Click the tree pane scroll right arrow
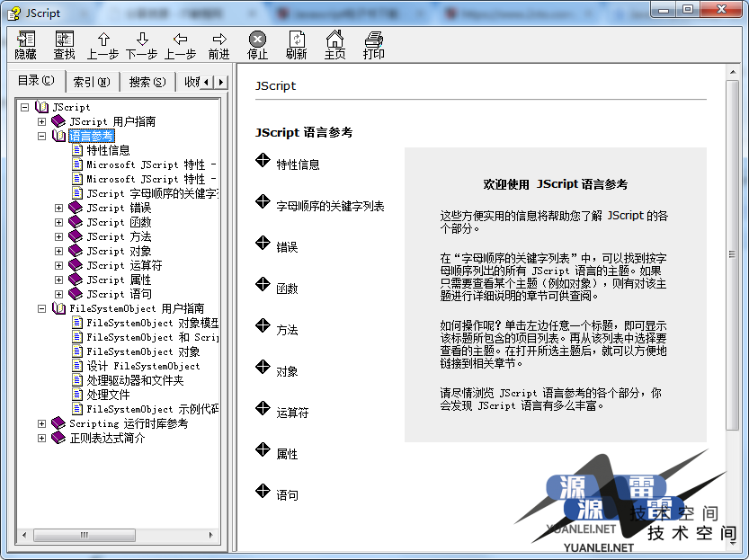Viewport: 749px width, 560px height. coord(210,535)
